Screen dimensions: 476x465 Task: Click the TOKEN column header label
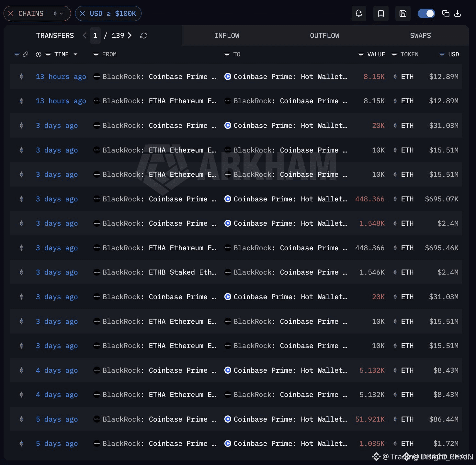[409, 54]
